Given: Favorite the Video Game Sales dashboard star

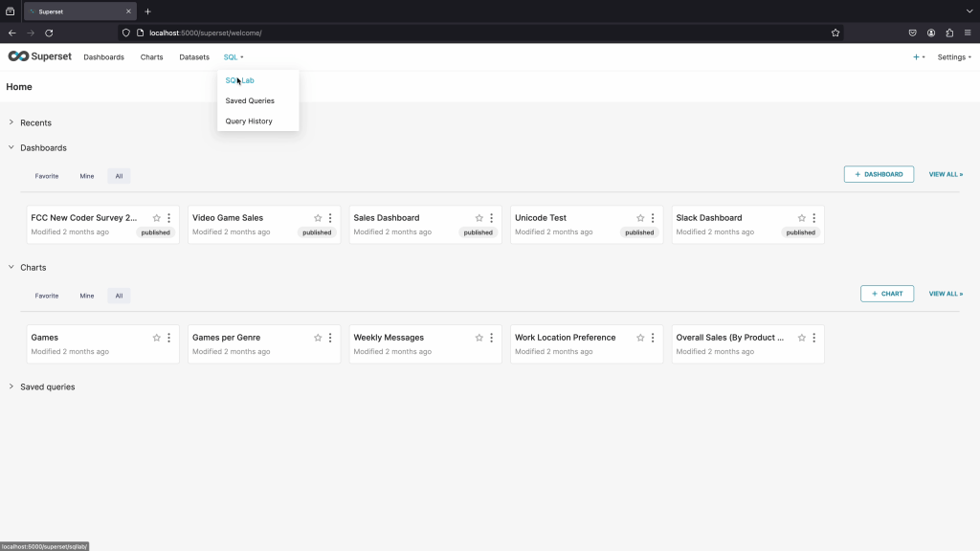Looking at the screenshot, I should click(318, 218).
